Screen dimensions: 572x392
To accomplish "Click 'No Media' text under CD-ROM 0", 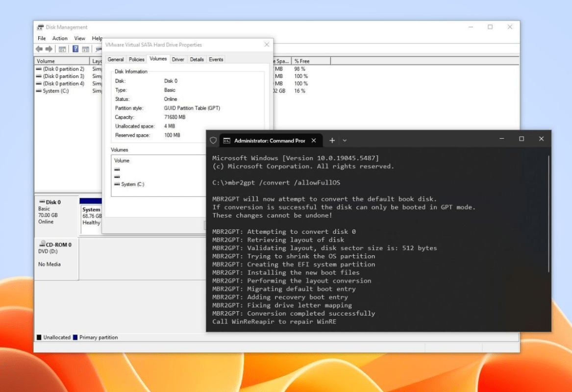I will (x=49, y=264).
